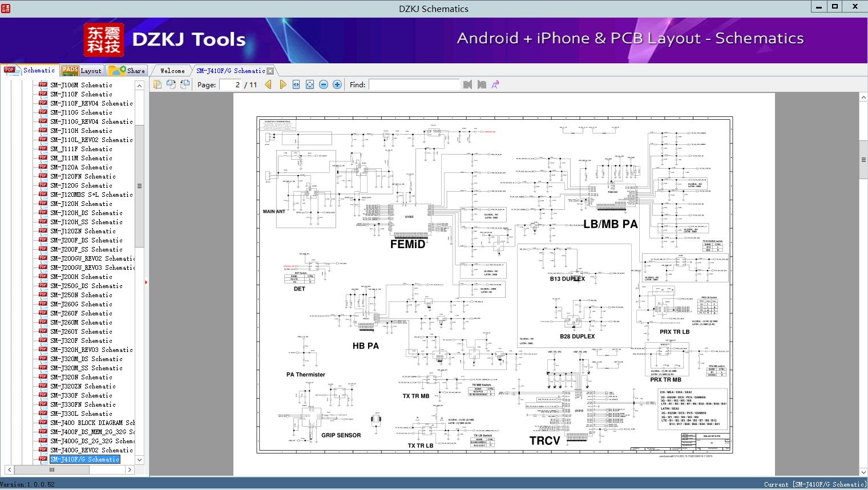This screenshot has width=868, height=490.
Task: Collapse the sidebar using the red splitter arrow
Action: coord(146,282)
